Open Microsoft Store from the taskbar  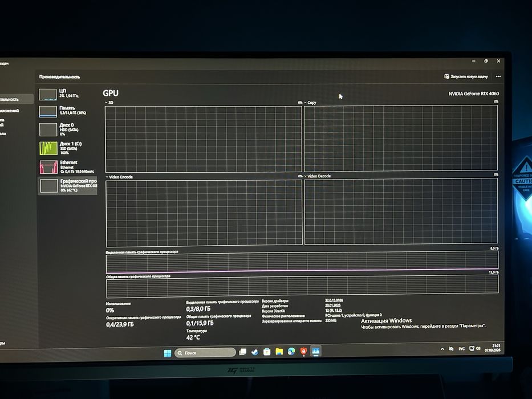[x=267, y=352]
